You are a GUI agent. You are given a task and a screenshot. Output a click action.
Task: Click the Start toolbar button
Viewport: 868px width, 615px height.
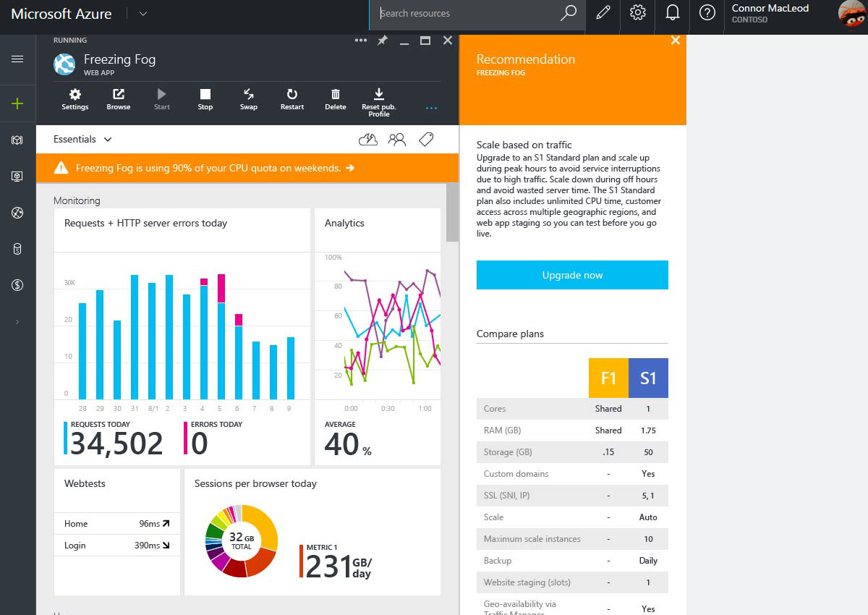click(162, 100)
